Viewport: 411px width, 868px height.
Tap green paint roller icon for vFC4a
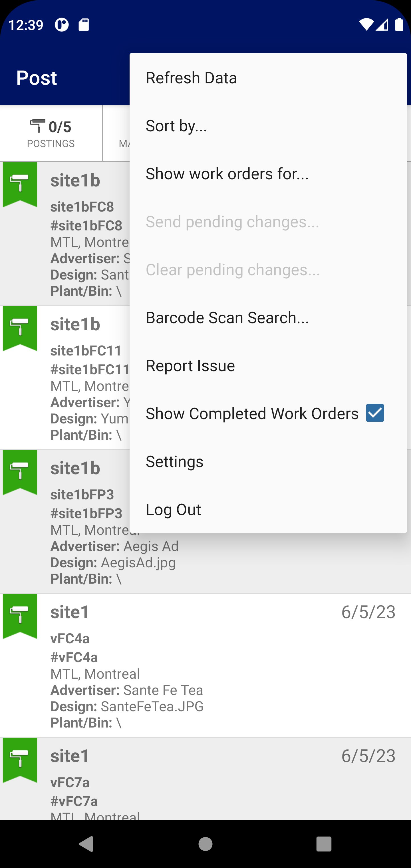20,615
